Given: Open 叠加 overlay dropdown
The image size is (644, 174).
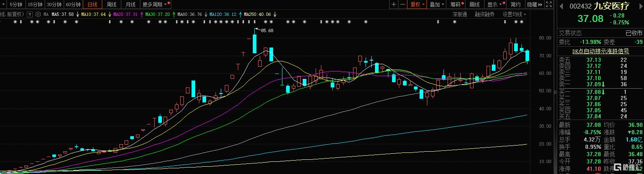Looking at the screenshot, I should pyautogui.click(x=437, y=4).
